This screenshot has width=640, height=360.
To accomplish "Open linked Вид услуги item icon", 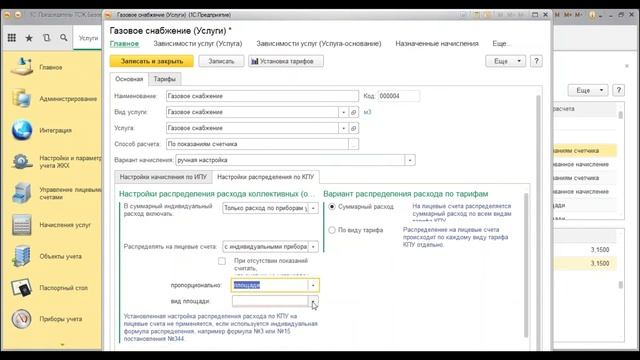I will (353, 112).
